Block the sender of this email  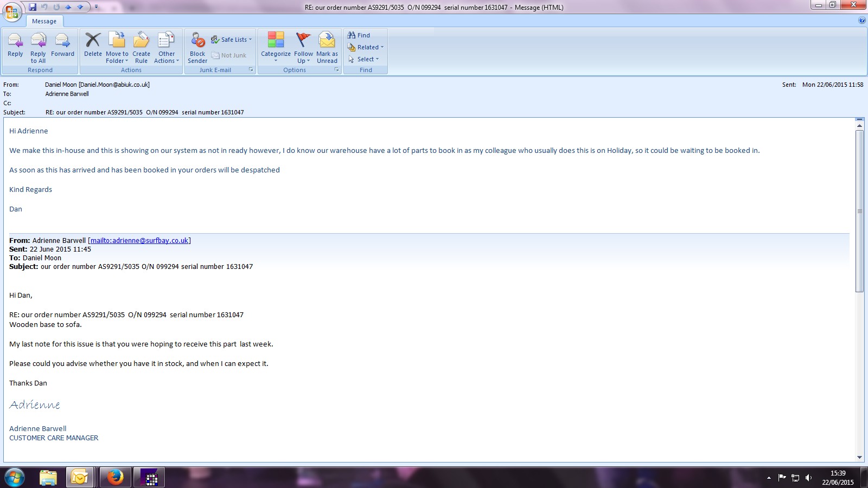(x=197, y=47)
